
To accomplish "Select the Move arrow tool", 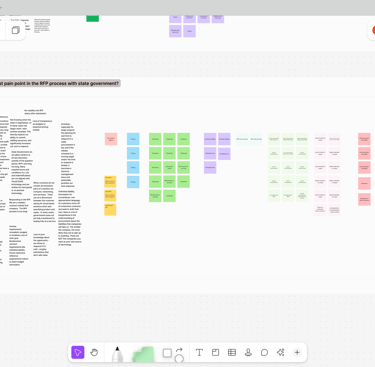I will point(78,352).
